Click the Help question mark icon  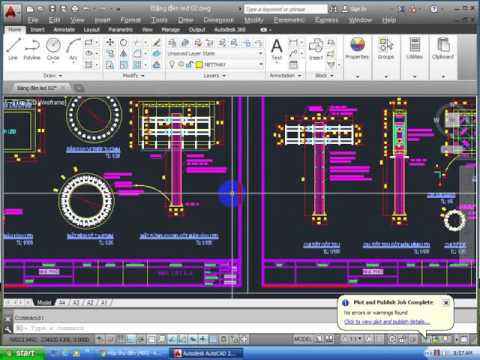(434, 9)
